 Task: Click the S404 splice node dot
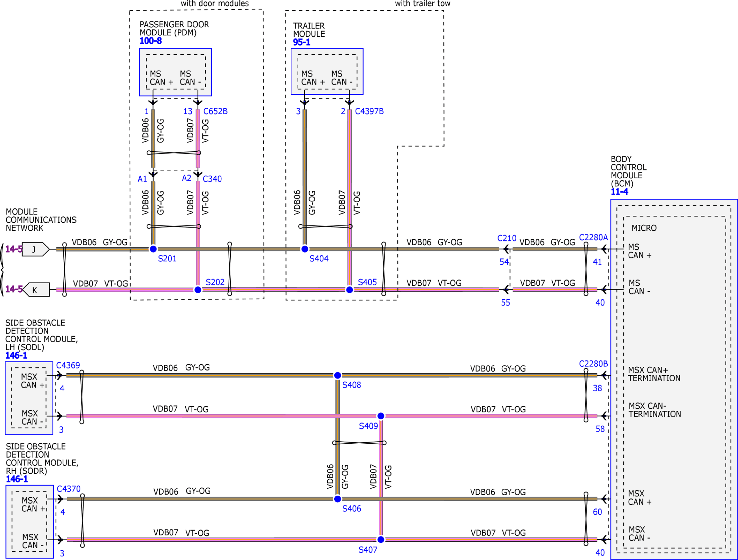(305, 249)
